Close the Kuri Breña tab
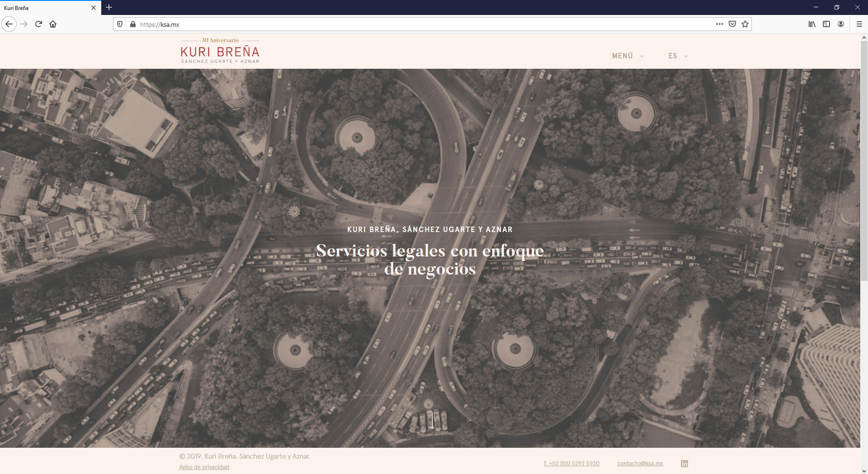Image resolution: width=868 pixels, height=474 pixels. [94, 8]
